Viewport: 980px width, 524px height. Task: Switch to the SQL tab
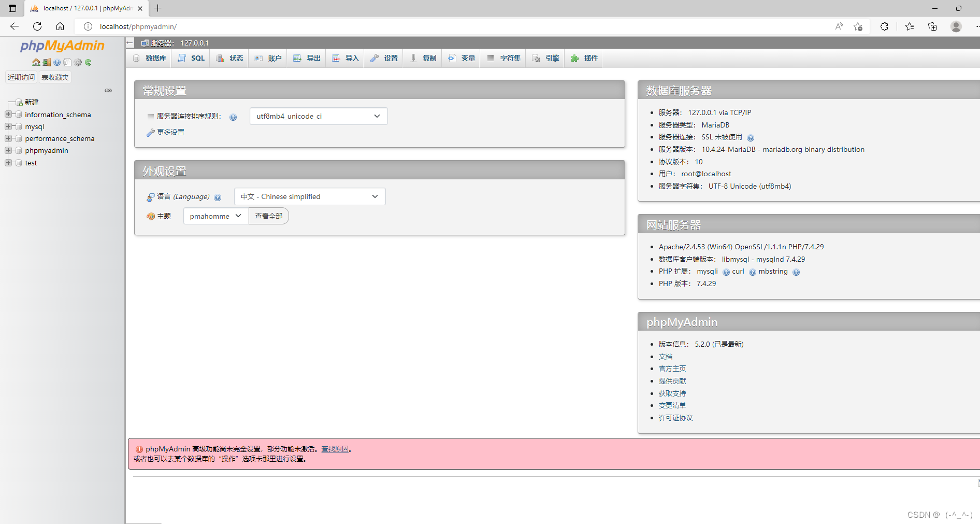pyautogui.click(x=192, y=58)
